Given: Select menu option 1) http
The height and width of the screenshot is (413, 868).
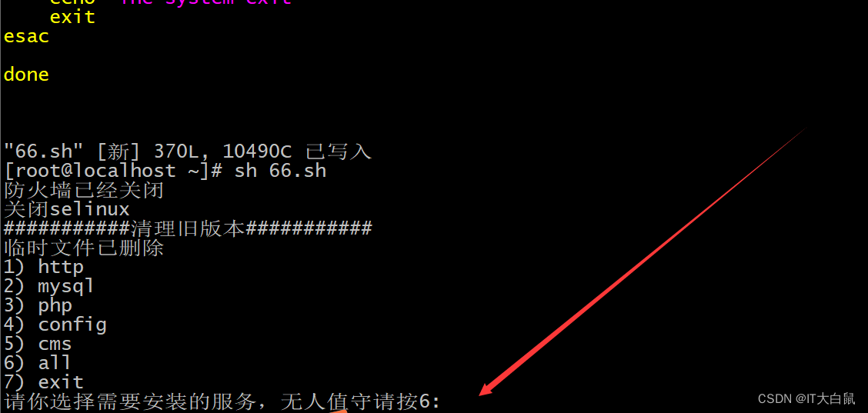Looking at the screenshot, I should tap(44, 267).
